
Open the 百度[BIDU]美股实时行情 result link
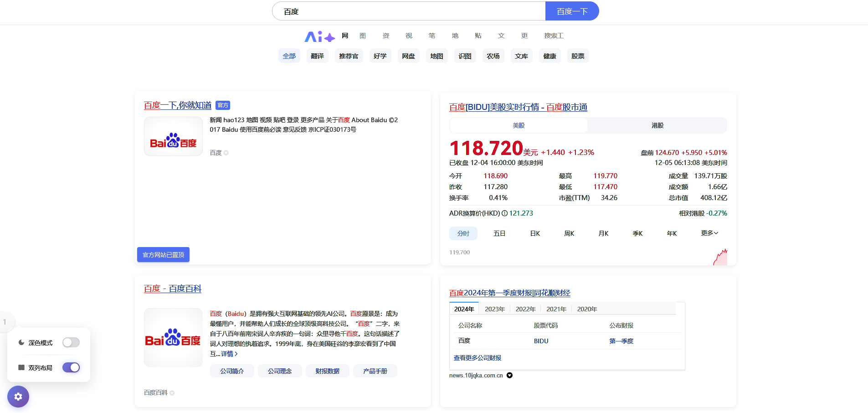(x=518, y=107)
